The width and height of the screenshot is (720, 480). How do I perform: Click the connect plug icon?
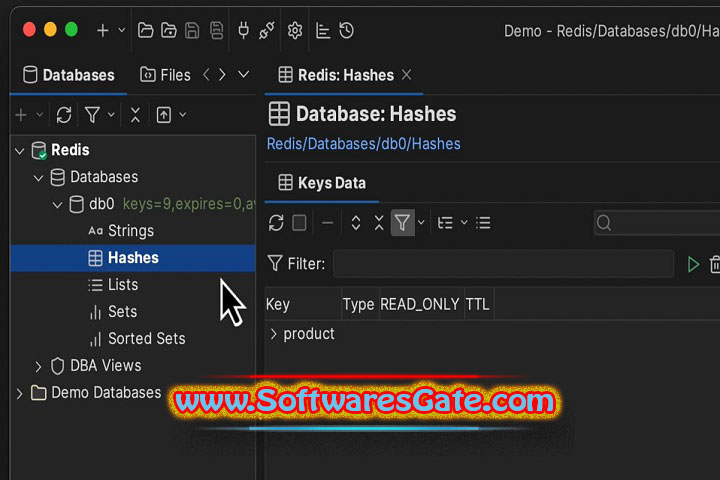pos(243,31)
